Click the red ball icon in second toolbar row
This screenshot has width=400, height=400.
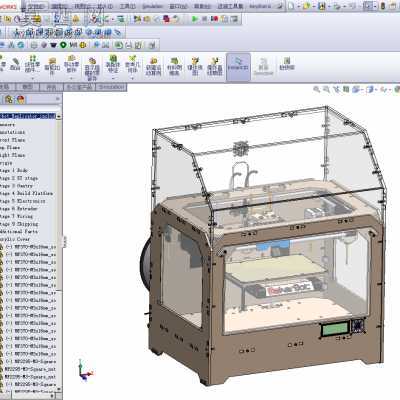(215, 19)
